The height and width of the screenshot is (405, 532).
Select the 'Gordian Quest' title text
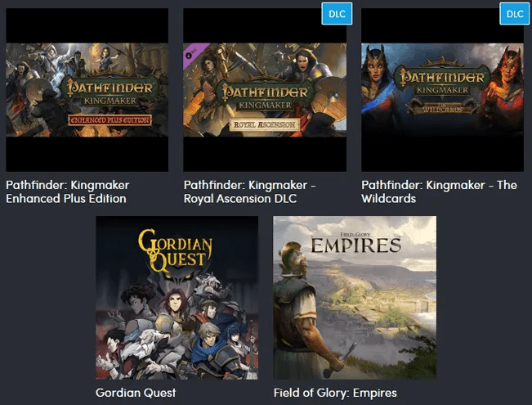coord(136,393)
